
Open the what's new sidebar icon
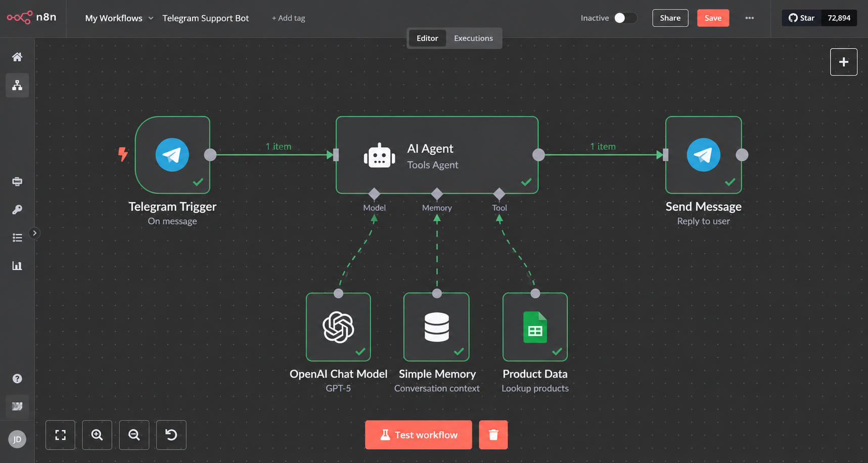[17, 406]
